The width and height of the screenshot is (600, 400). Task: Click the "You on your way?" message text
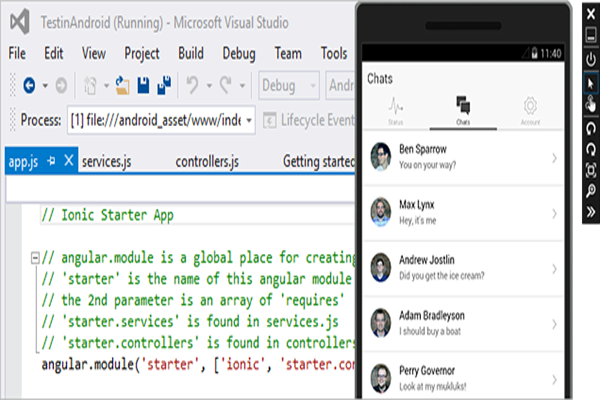(x=428, y=165)
